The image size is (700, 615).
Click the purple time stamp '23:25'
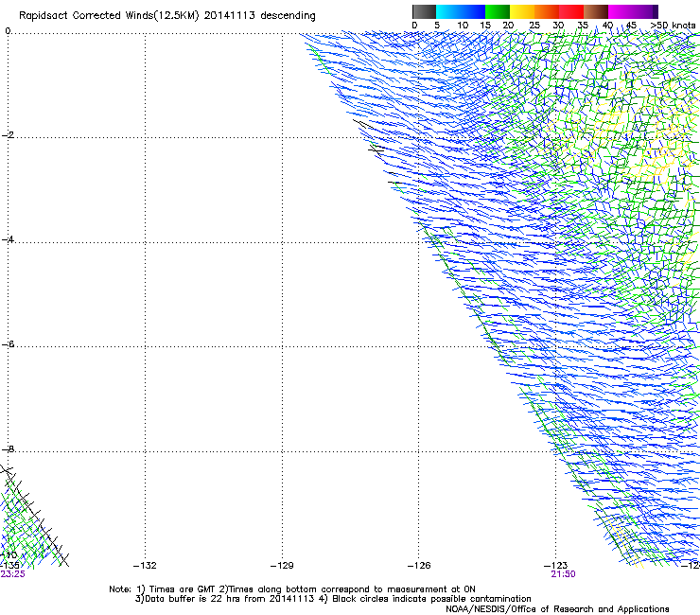coord(12,574)
